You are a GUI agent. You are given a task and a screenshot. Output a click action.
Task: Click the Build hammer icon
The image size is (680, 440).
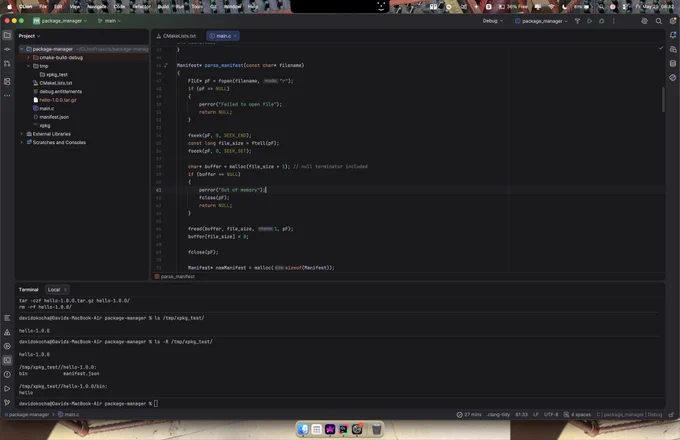tap(577, 21)
